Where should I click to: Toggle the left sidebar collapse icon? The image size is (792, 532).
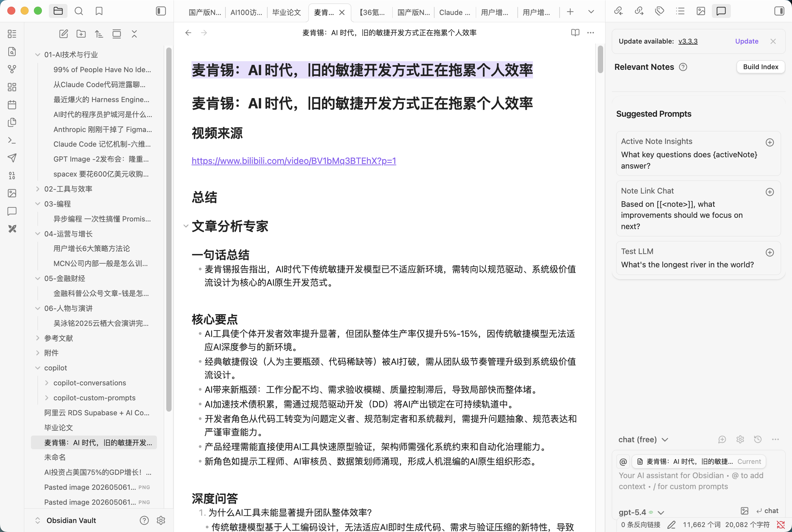[x=161, y=11]
